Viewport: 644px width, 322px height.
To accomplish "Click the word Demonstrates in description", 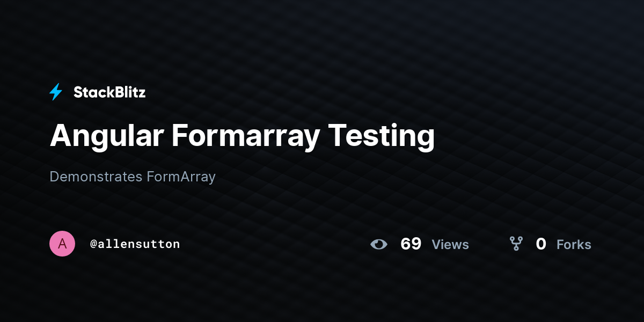I will pyautogui.click(x=96, y=177).
